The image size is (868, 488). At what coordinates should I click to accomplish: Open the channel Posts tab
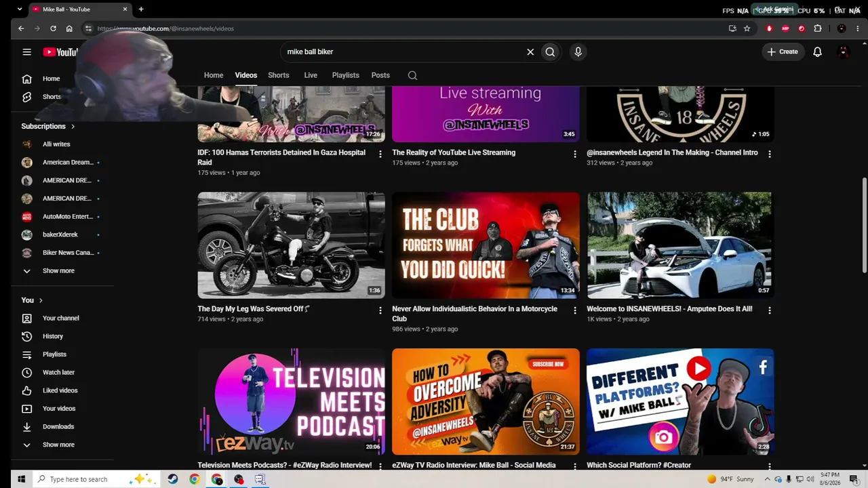coord(380,75)
